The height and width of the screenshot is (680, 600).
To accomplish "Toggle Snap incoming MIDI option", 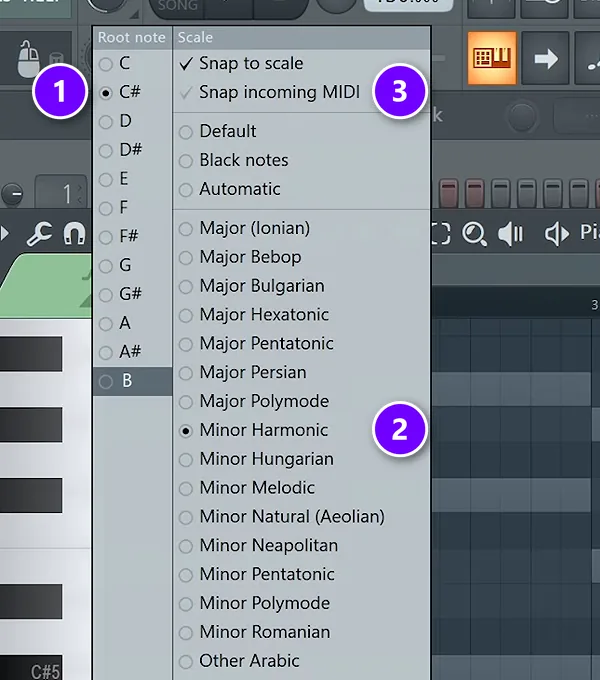I will tap(301, 92).
